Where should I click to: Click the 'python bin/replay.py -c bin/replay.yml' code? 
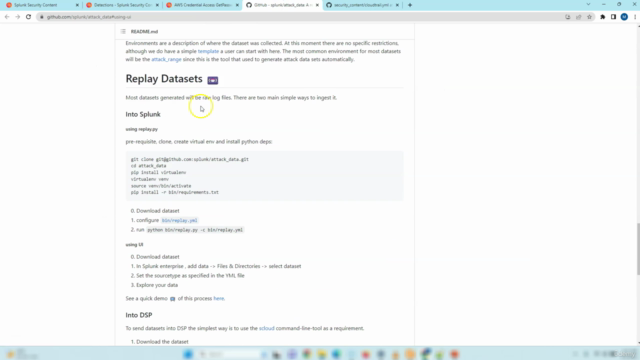[x=195, y=230]
